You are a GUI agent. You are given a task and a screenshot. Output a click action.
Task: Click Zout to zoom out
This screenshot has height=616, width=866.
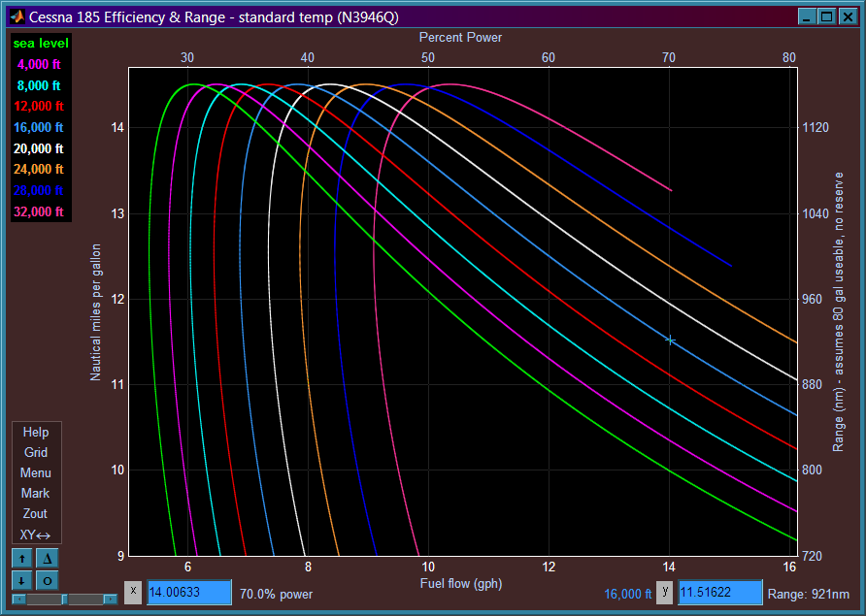(36, 514)
